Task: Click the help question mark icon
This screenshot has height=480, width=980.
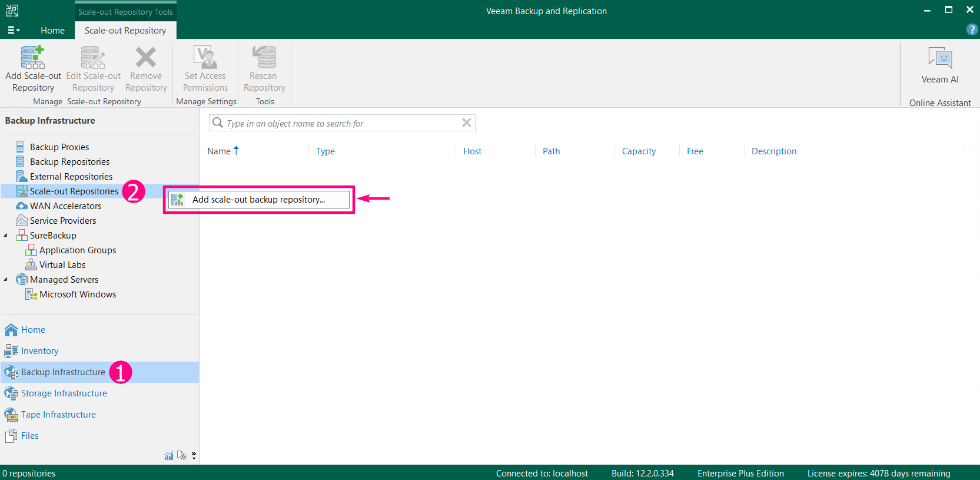Action: 972,29
